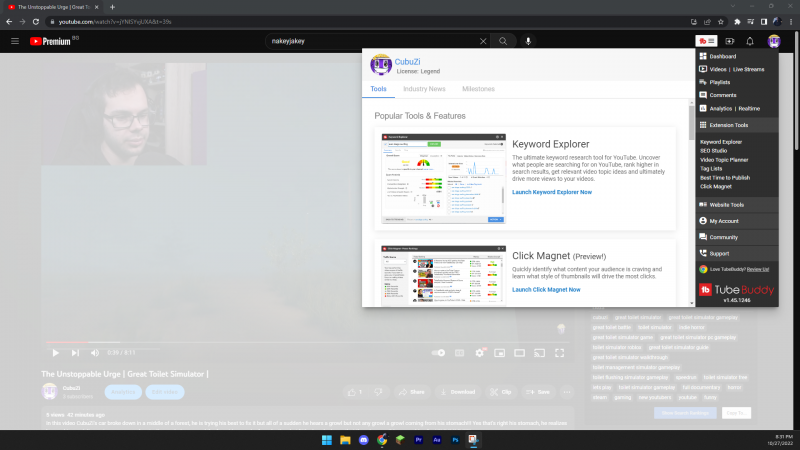Click the YouTube notifications bell

pos(750,41)
